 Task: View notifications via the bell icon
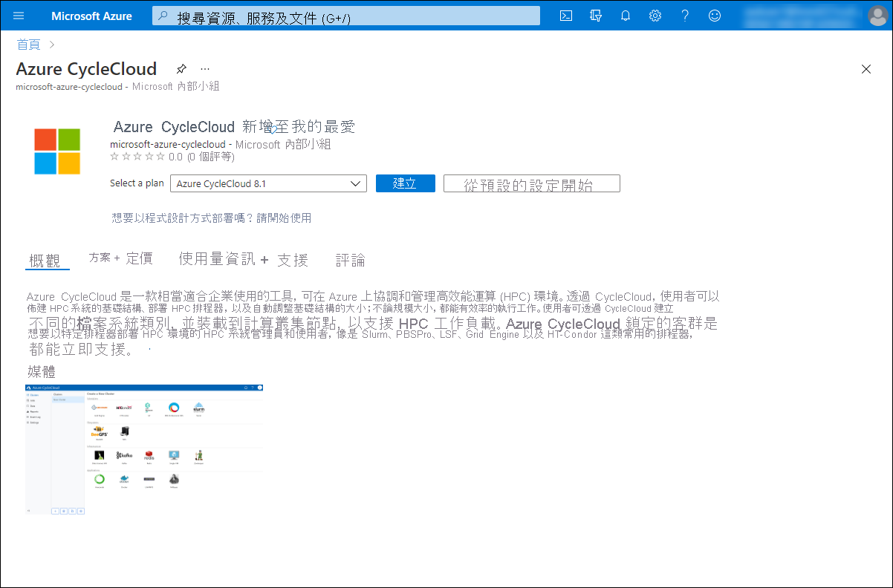click(x=625, y=15)
